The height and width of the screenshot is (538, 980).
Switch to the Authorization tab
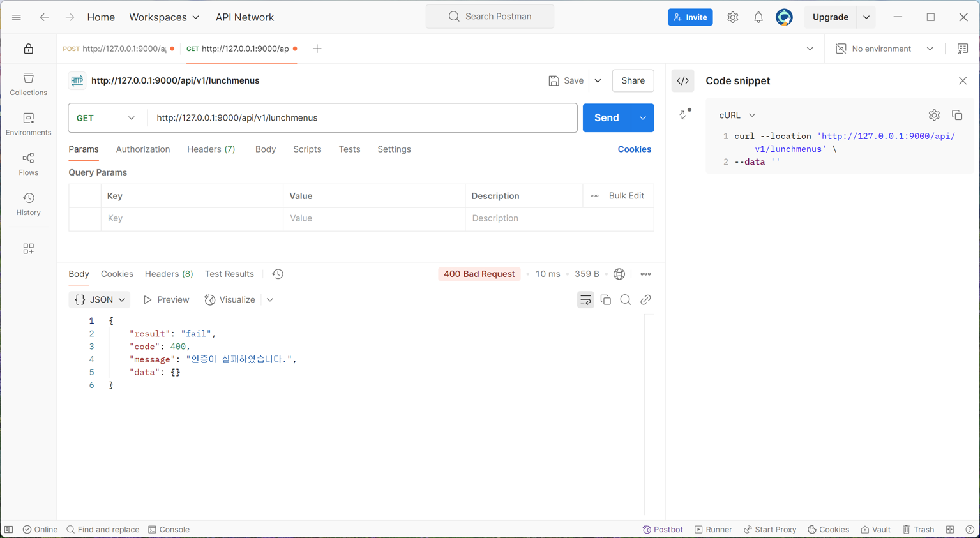click(143, 149)
